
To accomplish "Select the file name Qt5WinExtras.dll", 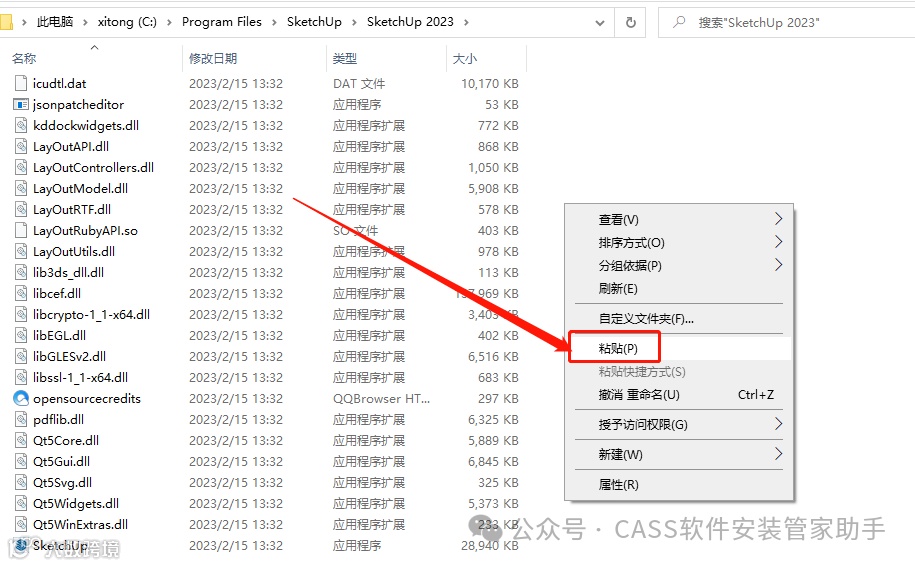I will pos(81,525).
